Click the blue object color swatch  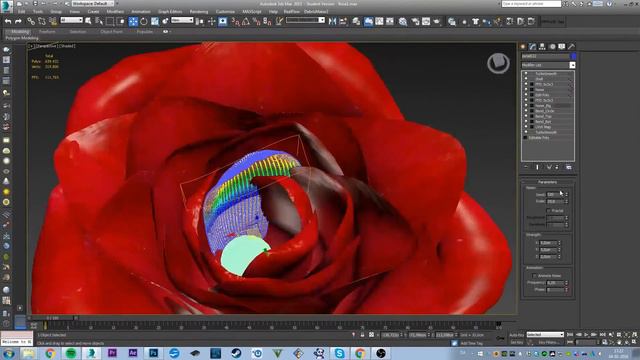(x=573, y=56)
